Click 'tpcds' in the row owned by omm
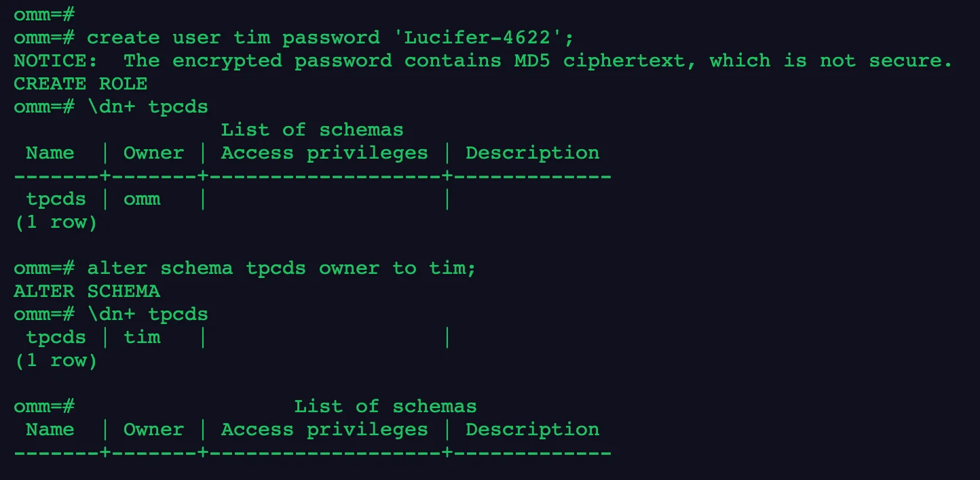This screenshot has width=980, height=480. 56,199
